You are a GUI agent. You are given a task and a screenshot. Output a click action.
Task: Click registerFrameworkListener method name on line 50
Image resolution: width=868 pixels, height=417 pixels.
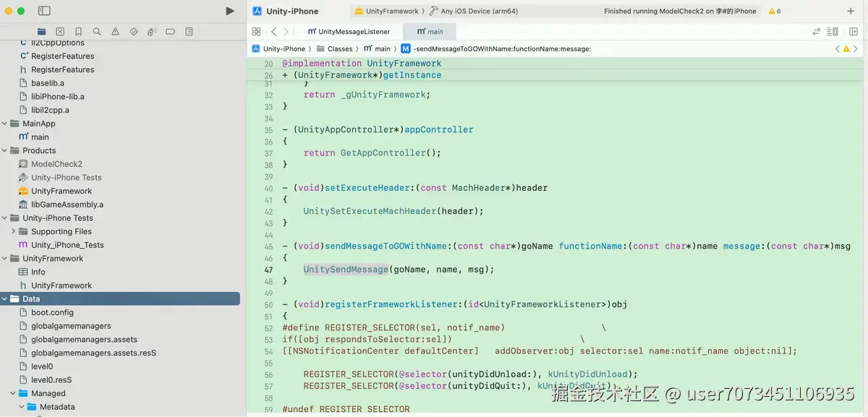click(x=391, y=304)
